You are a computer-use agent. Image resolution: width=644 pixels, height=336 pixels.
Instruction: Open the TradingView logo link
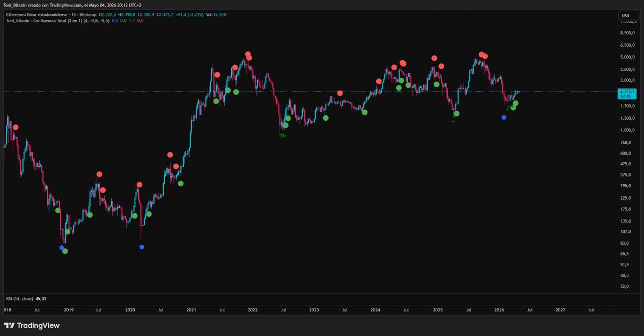click(x=32, y=325)
